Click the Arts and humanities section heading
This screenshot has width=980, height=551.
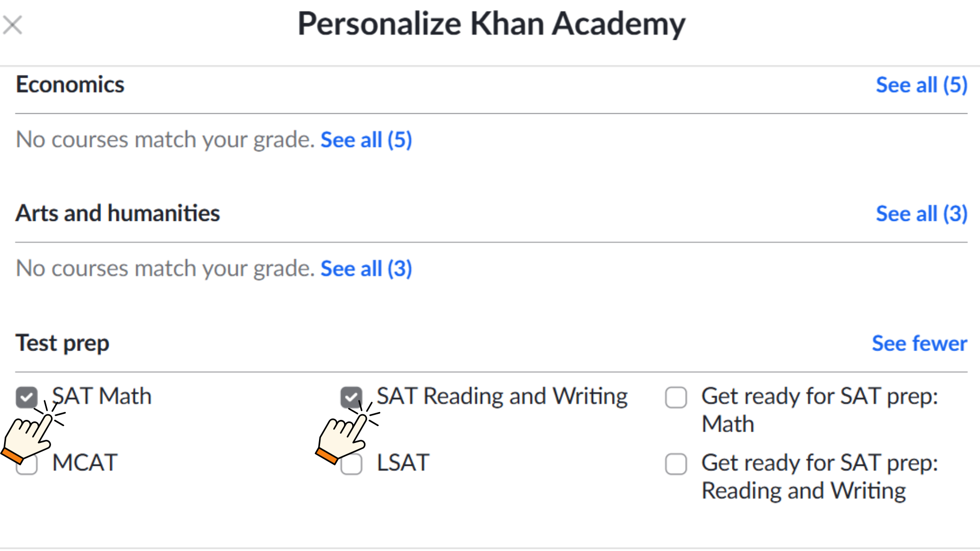point(118,213)
